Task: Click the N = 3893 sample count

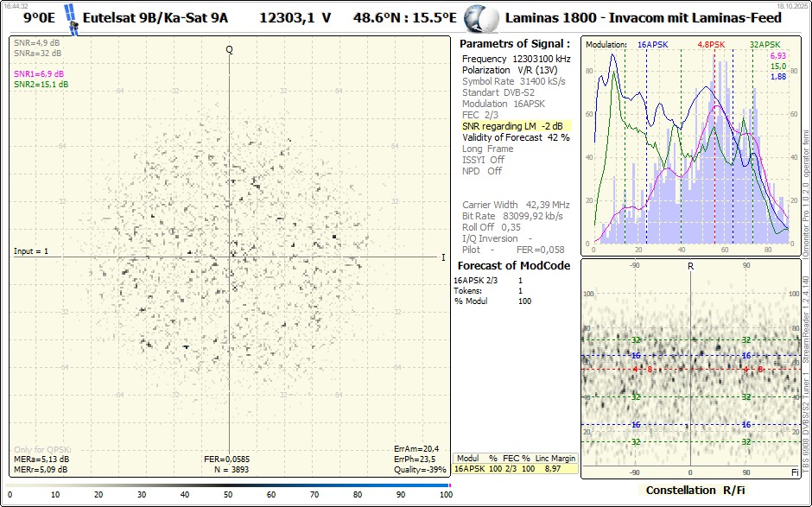Action: 232,470
